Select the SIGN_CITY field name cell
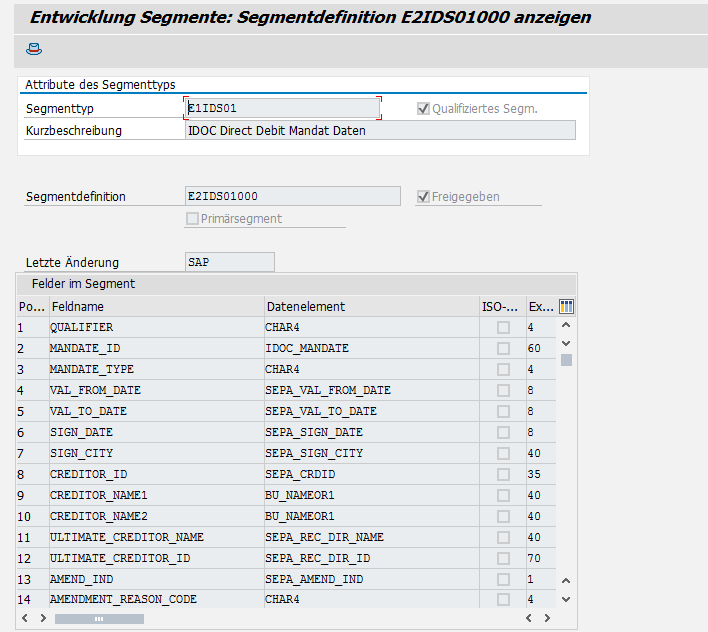 [x=156, y=453]
